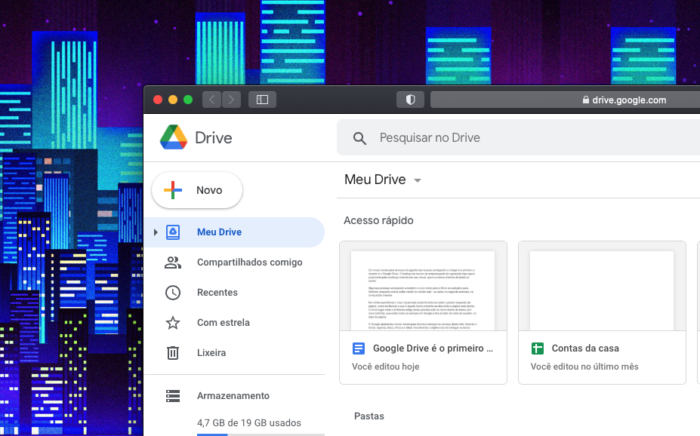
Task: Click the Recentes clock icon
Action: point(173,293)
